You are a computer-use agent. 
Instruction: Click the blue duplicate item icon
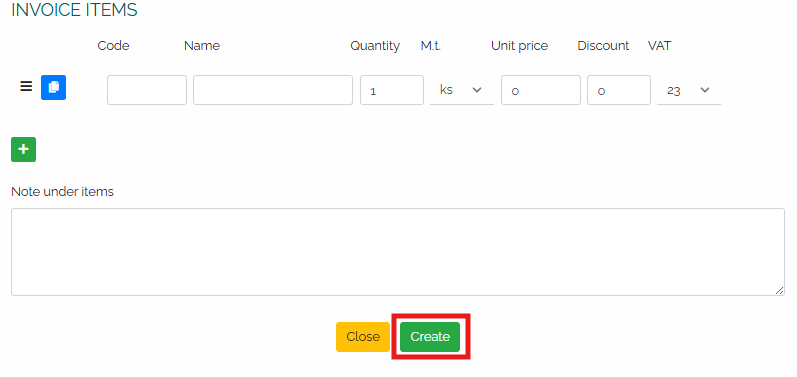point(53,87)
